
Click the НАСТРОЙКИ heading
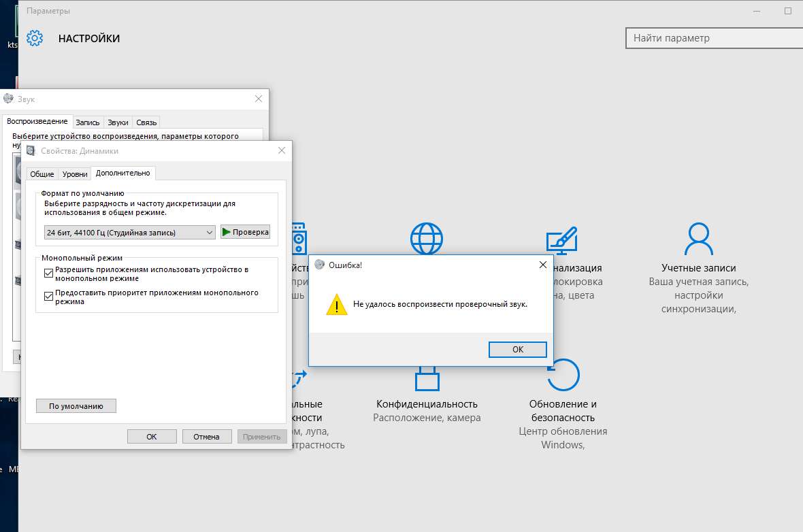coord(89,38)
